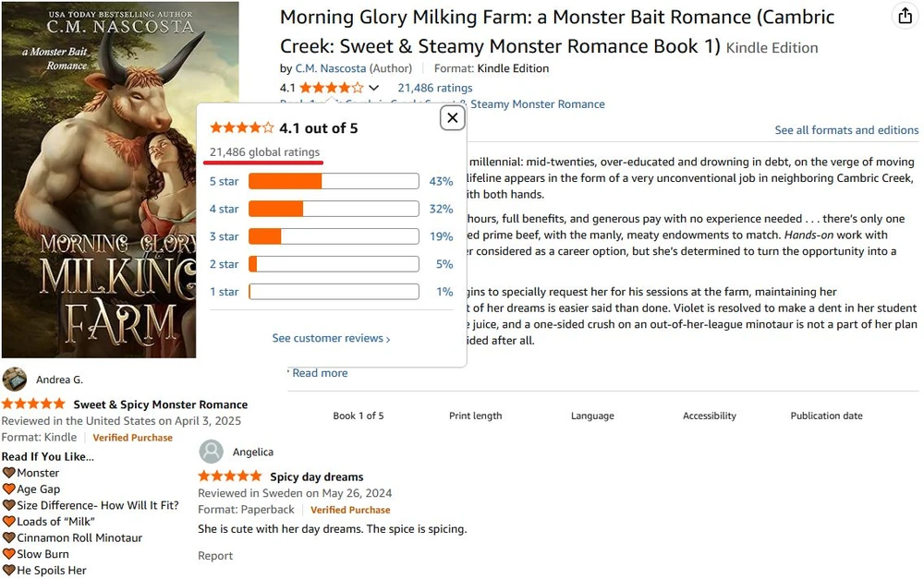
Task: Expand description with Read more
Action: click(x=320, y=373)
